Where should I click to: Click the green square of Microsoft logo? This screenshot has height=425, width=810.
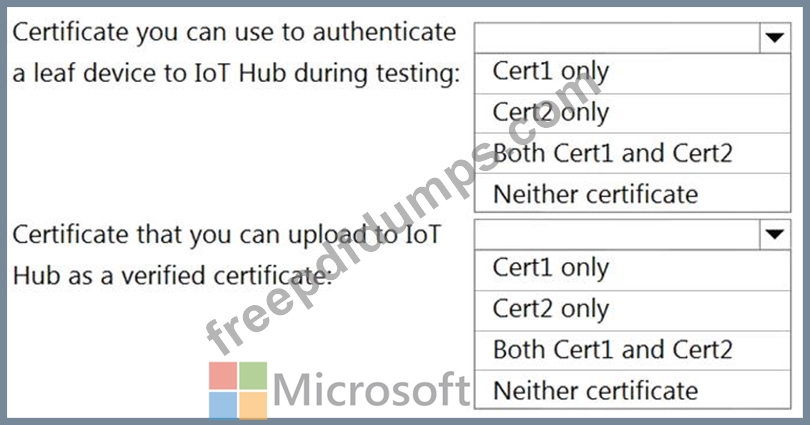click(x=253, y=375)
